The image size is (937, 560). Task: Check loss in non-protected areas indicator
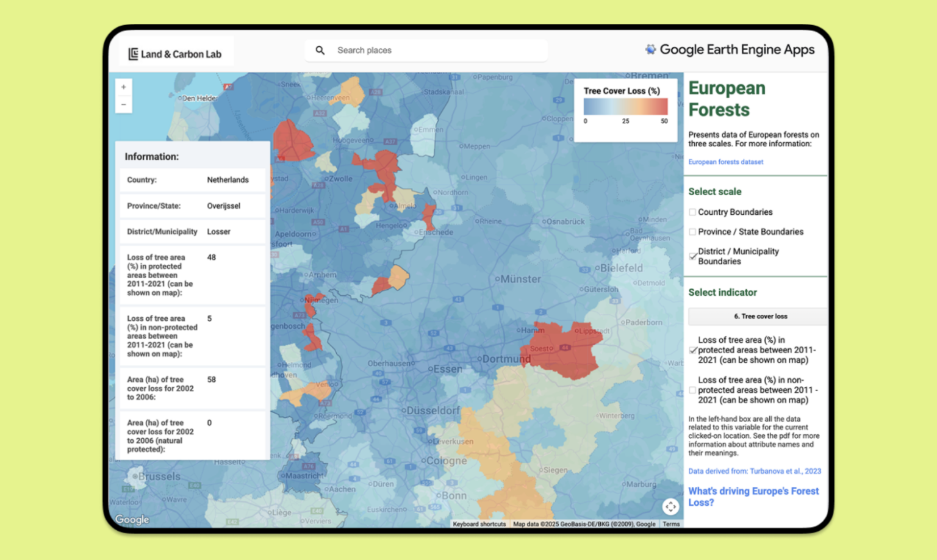click(x=693, y=390)
